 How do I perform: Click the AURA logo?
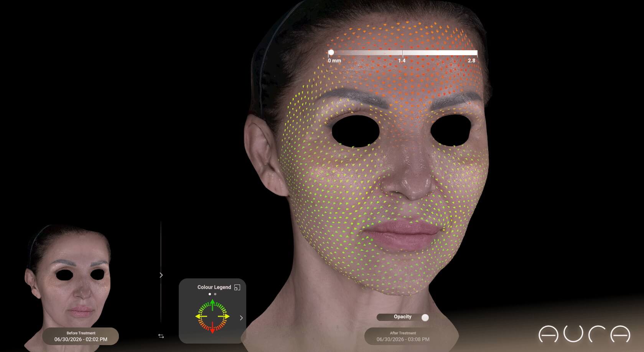584,334
